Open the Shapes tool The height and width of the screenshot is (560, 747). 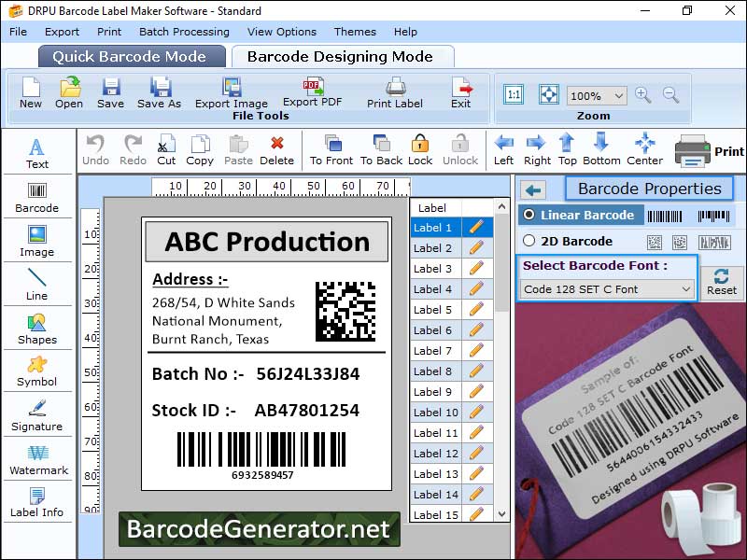36,329
